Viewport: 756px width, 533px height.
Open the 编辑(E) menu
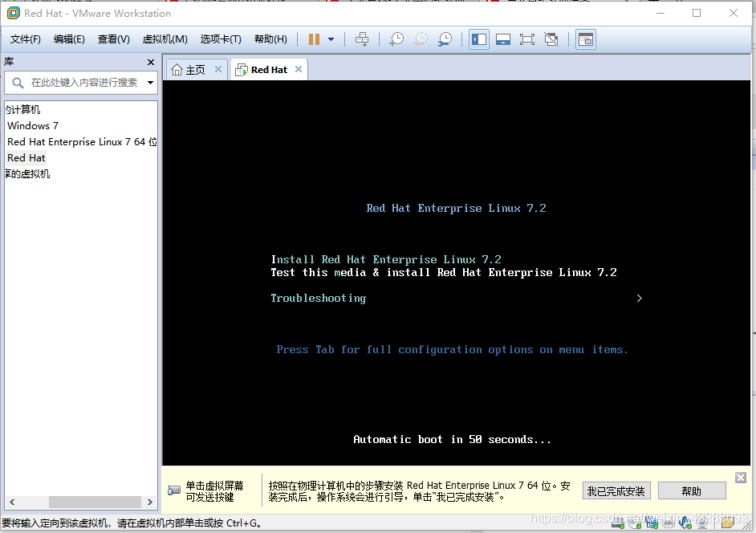69,39
